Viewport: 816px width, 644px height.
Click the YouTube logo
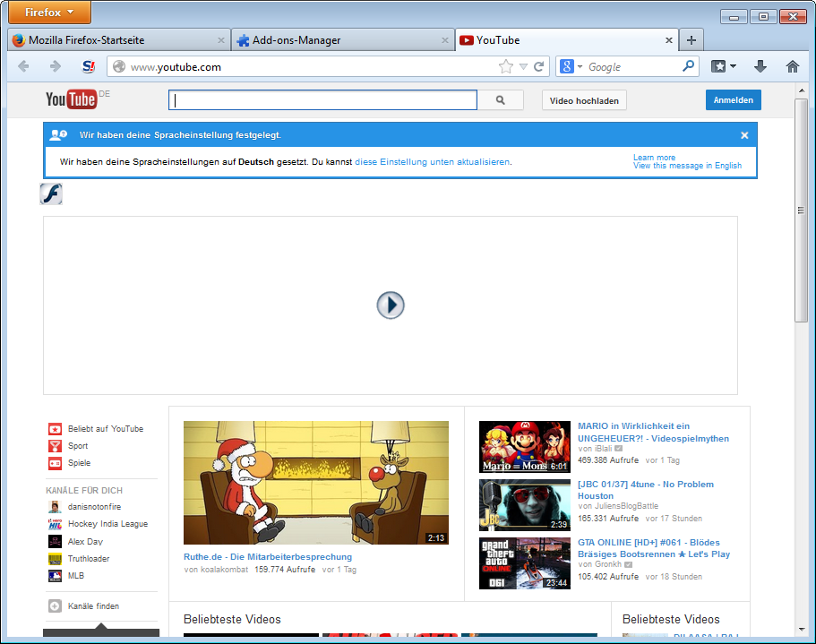click(x=72, y=99)
